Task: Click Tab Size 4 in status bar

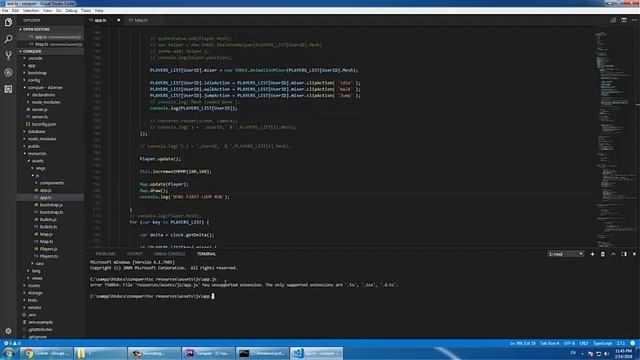Action: click(x=549, y=343)
